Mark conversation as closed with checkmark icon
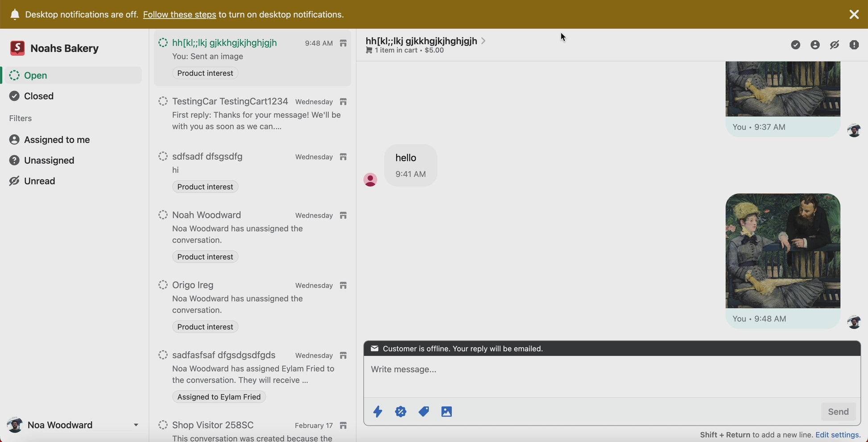 795,45
